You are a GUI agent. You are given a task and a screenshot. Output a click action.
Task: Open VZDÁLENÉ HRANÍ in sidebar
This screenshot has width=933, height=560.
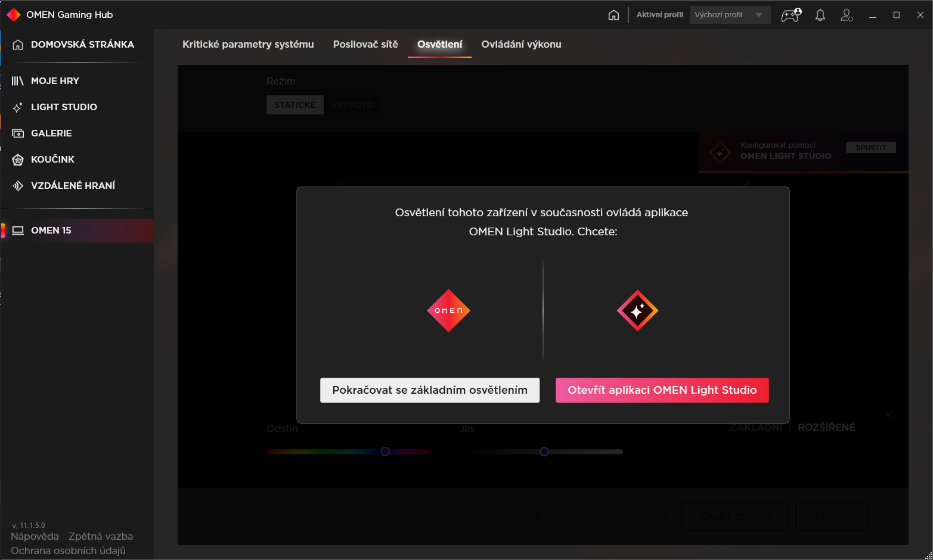click(73, 186)
